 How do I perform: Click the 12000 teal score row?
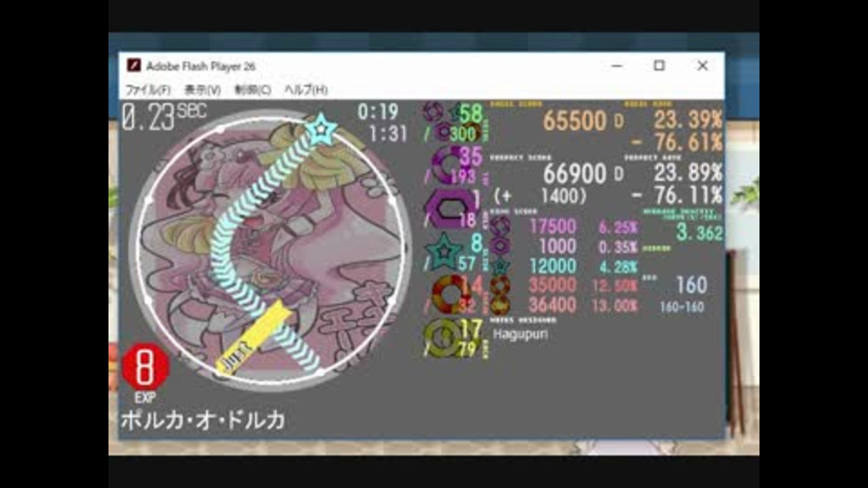click(x=552, y=266)
